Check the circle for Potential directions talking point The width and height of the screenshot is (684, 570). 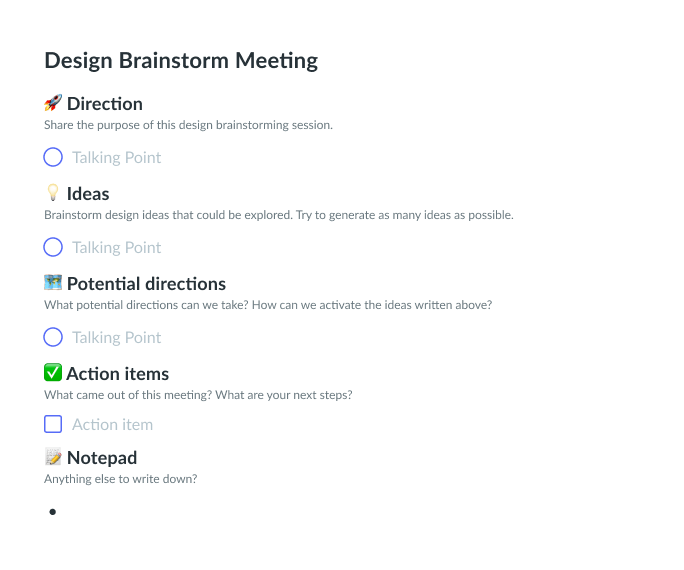tap(53, 337)
